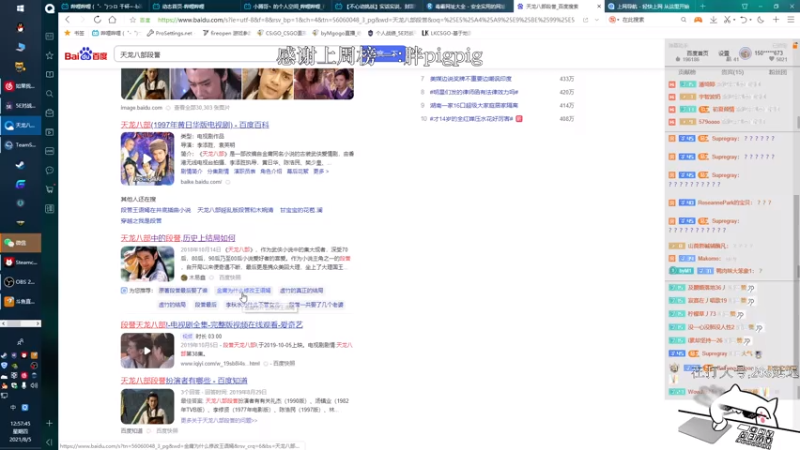This screenshot has height=450, width=800.
Task: Click the volume icon in system tray
Action: 34,385
